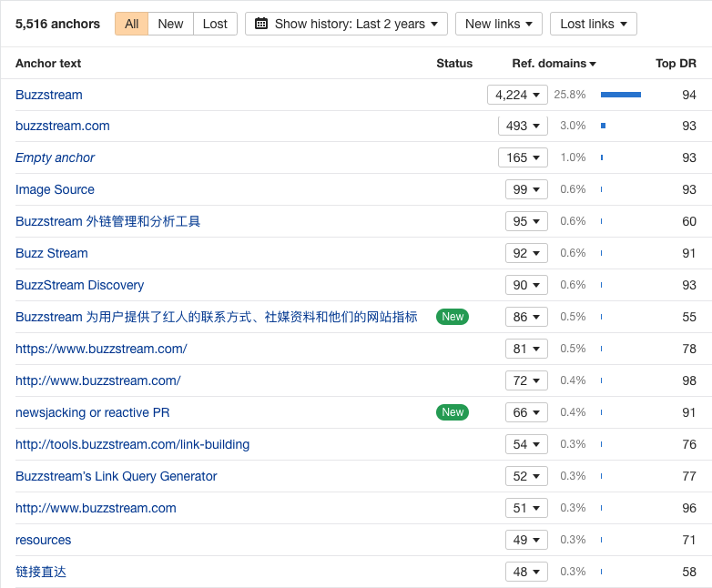Open the Buzzstream anchor link
This screenshot has height=588, width=712.
point(49,95)
